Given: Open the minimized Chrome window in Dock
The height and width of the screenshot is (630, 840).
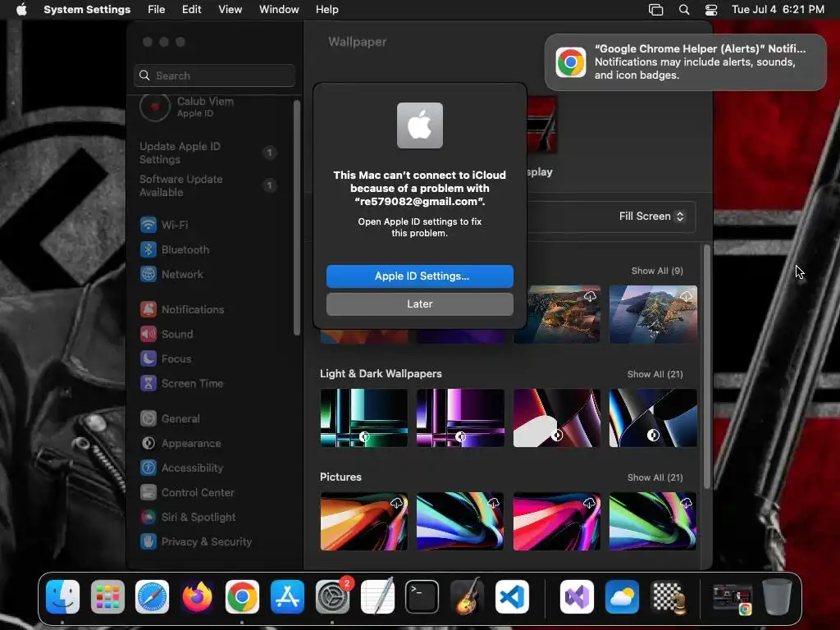Looking at the screenshot, I should pos(732,599).
